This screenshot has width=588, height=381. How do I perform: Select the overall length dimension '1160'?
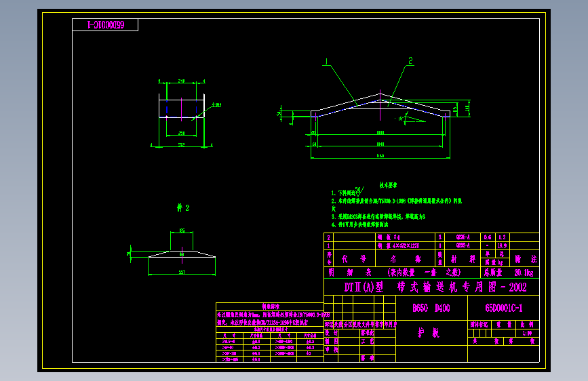coord(380,156)
